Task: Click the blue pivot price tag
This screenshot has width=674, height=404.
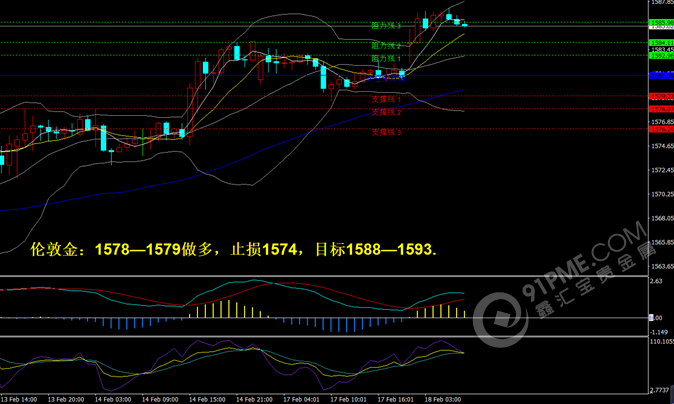Action: 660,75
